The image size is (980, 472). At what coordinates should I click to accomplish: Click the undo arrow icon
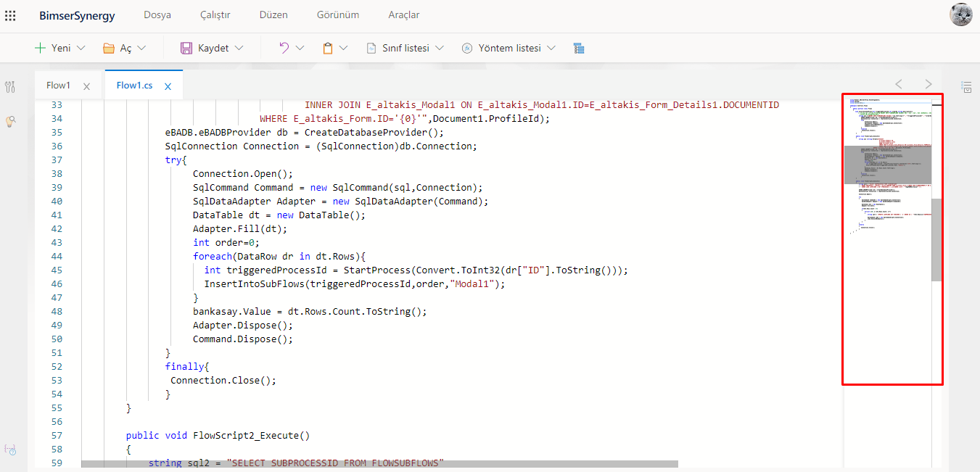click(284, 48)
